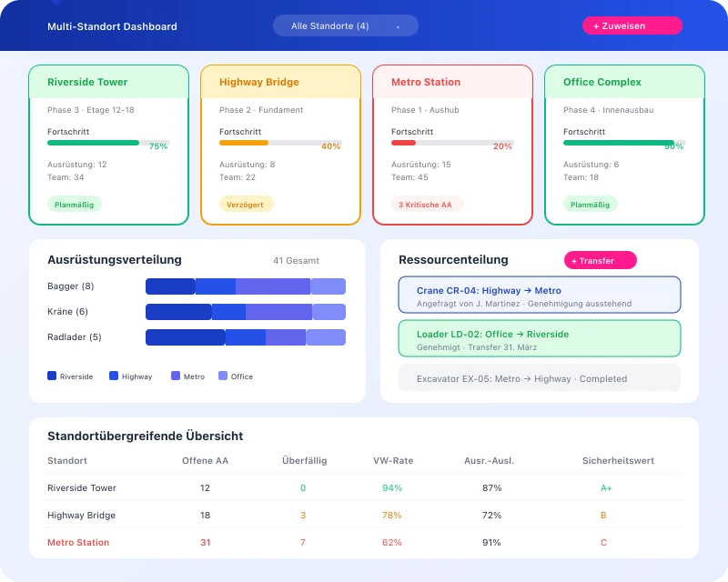Click the + Zuweisen button
The height and width of the screenshot is (582, 728).
pyautogui.click(x=632, y=25)
